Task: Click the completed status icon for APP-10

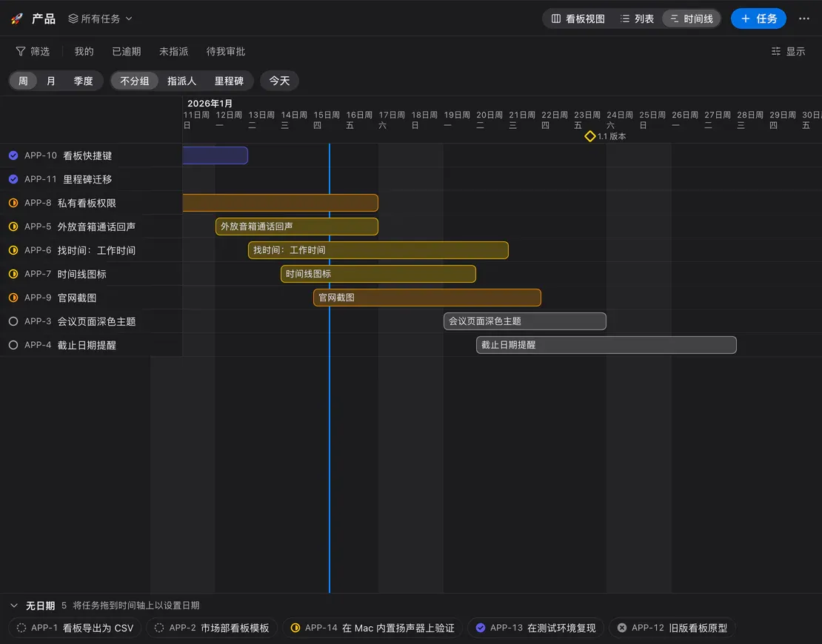Action: [x=13, y=155]
